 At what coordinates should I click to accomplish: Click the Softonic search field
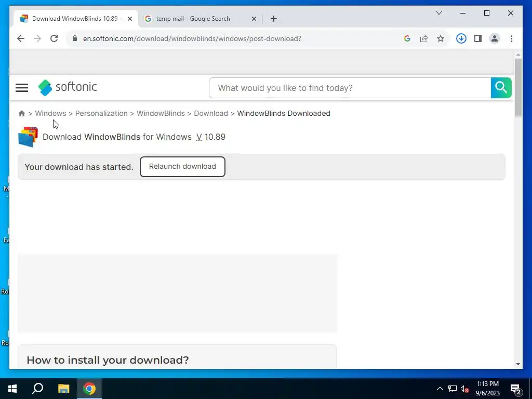coord(350,88)
